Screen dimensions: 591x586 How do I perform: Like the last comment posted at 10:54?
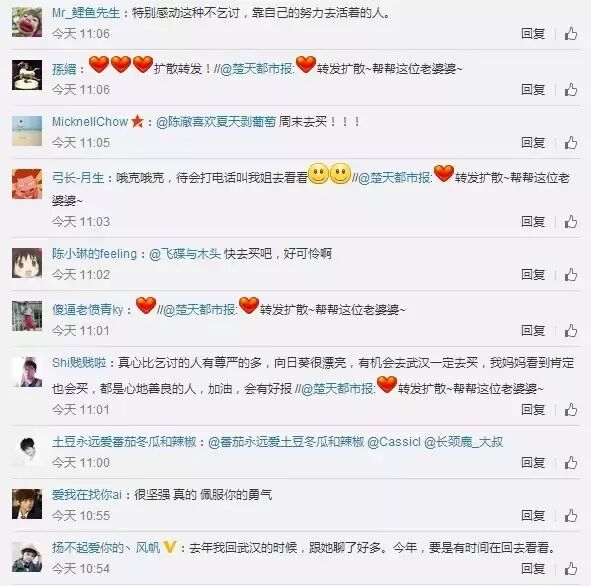pos(571,568)
